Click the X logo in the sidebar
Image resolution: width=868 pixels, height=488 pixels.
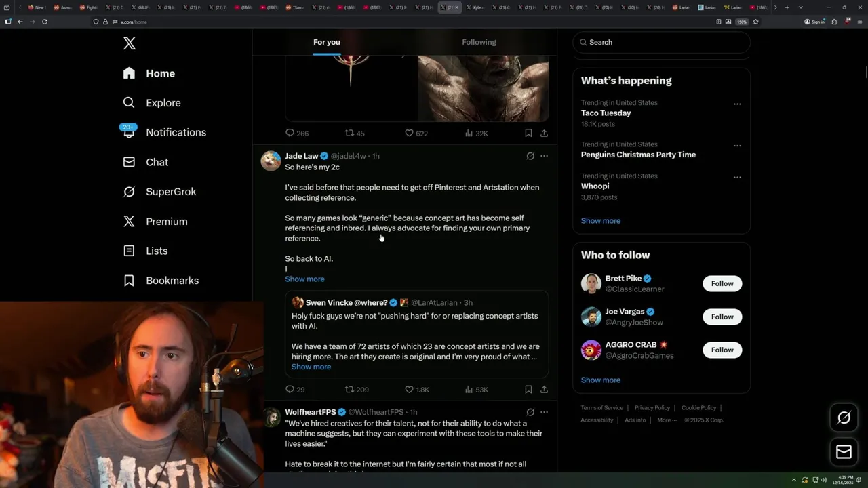click(x=130, y=43)
